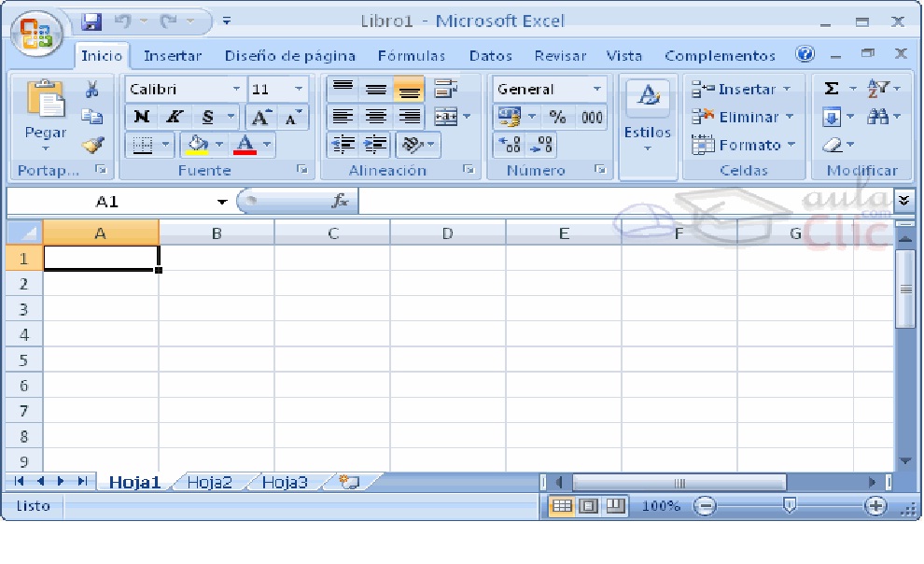Switch to the Insertar ribbon tab
924x564 pixels.
(x=172, y=56)
